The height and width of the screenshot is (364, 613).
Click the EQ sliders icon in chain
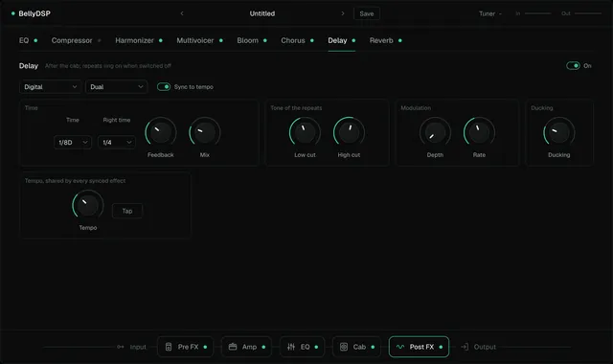click(291, 347)
